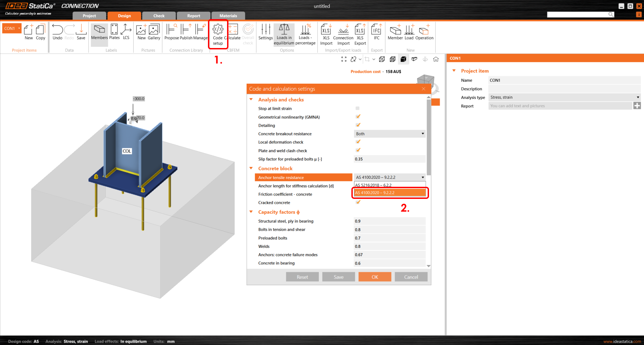Click the Reset button
Screen dimensions: 644x345
click(x=302, y=277)
